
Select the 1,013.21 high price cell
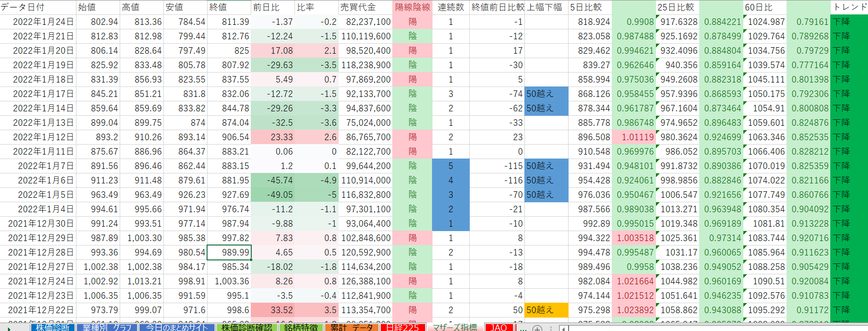[x=142, y=281]
